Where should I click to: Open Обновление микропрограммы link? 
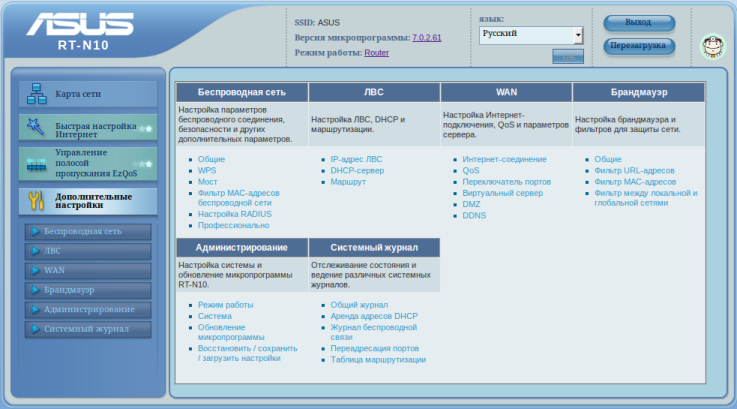coord(231,332)
